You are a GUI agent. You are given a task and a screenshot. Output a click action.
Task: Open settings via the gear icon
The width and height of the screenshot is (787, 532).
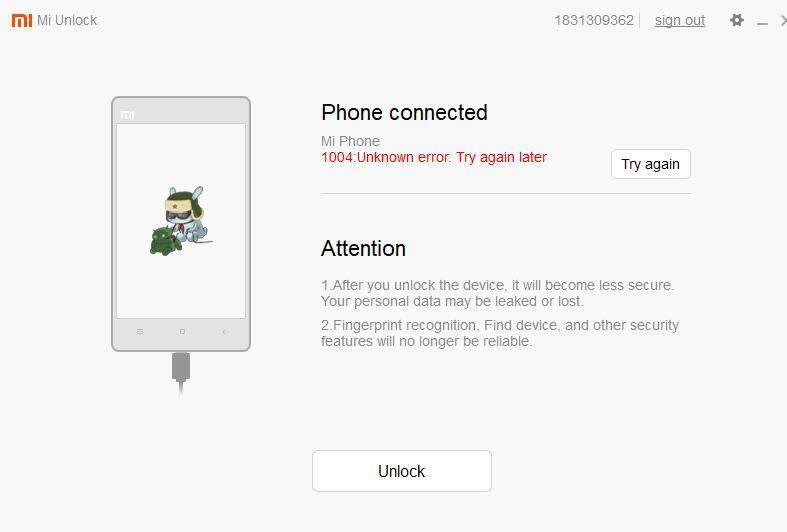736,20
